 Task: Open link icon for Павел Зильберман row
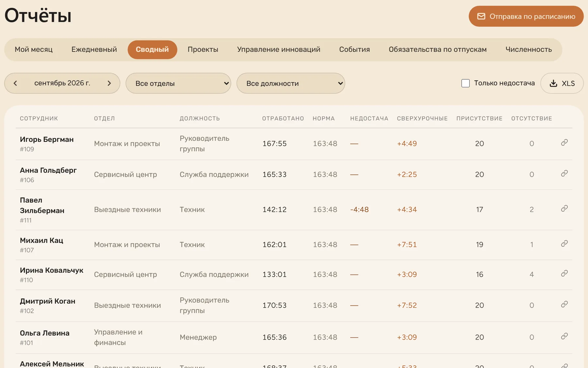564,209
